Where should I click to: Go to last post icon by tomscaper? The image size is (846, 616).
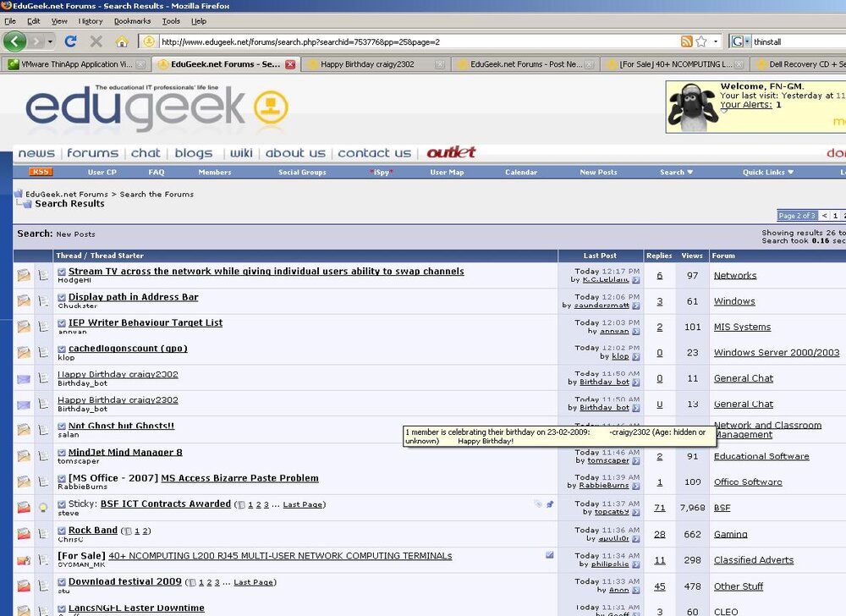point(635,460)
